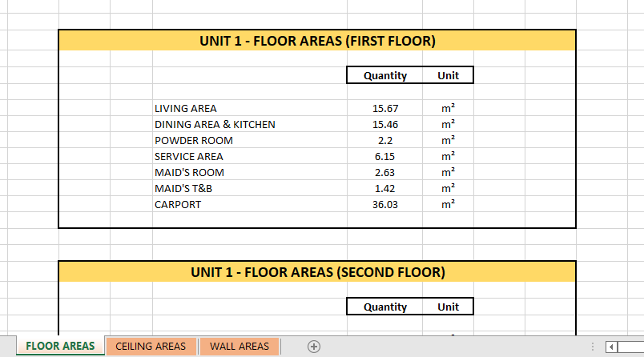Open the WALL AREAS sheet tab
The image size is (644, 357).
(x=239, y=347)
